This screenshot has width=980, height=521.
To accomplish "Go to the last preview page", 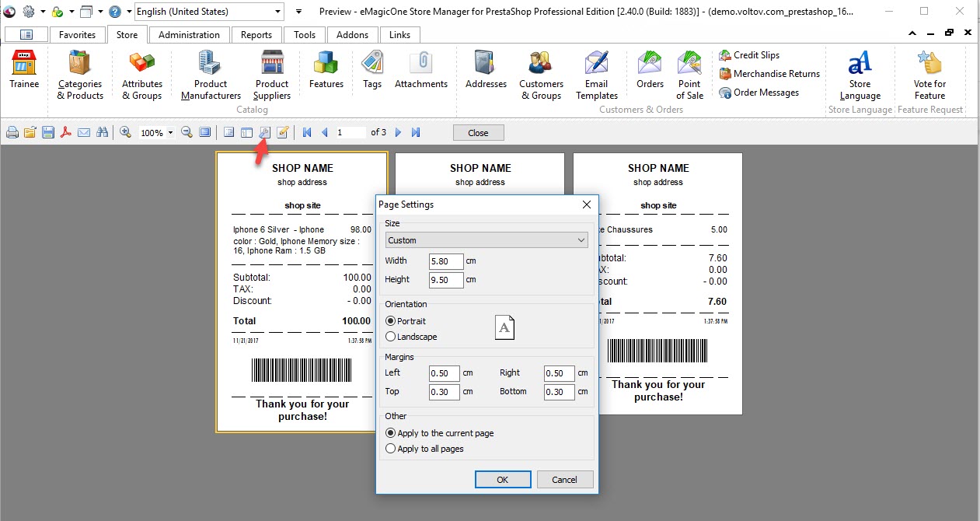I will [x=416, y=133].
